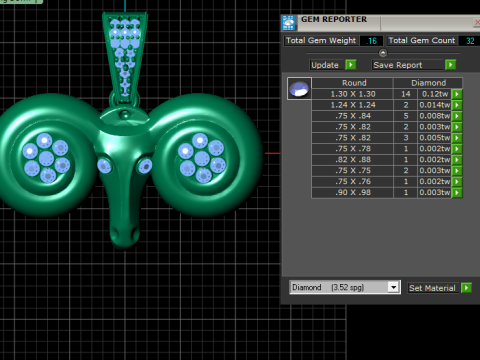Click green arrow on 1.30 X 1.30 row

(x=457, y=94)
